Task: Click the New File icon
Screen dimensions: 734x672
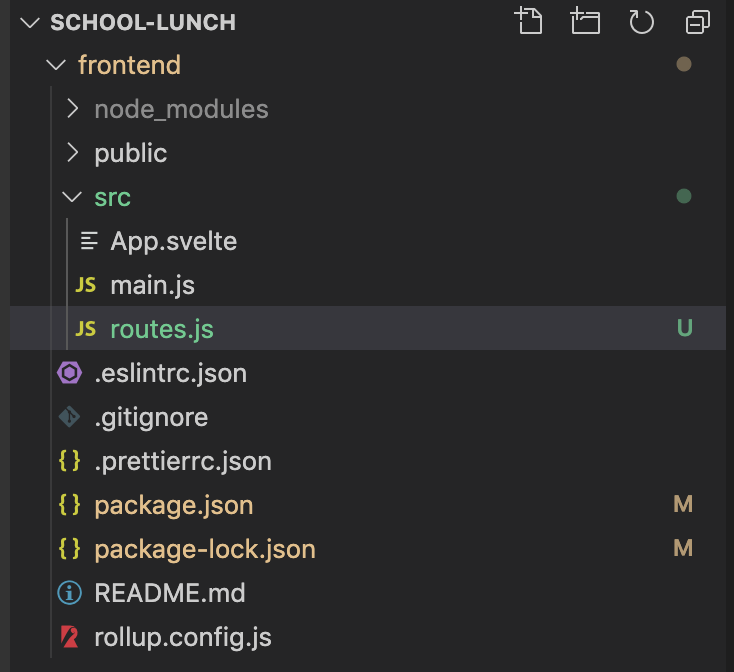Action: click(x=527, y=21)
